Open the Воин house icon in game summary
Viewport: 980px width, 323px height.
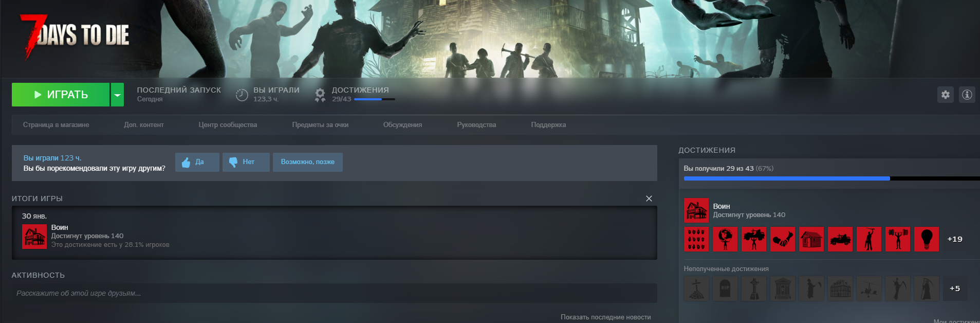point(34,237)
